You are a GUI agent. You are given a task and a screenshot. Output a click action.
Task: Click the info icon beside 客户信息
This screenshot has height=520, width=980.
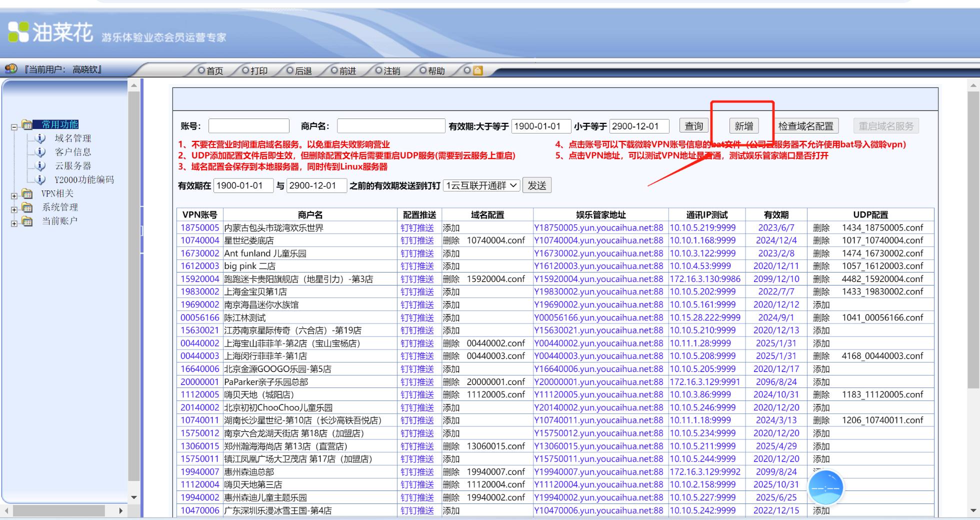[x=40, y=152]
